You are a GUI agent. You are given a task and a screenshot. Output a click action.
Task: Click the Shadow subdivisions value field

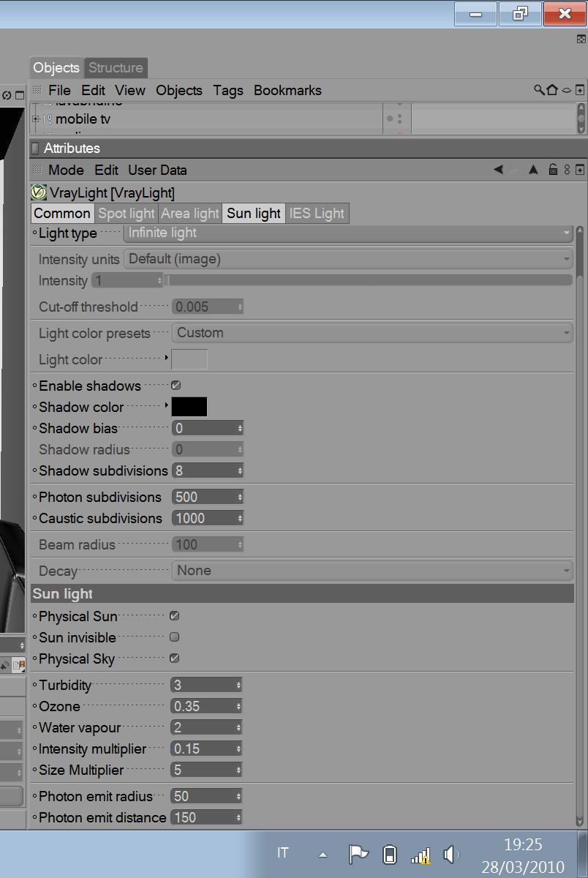pos(208,470)
